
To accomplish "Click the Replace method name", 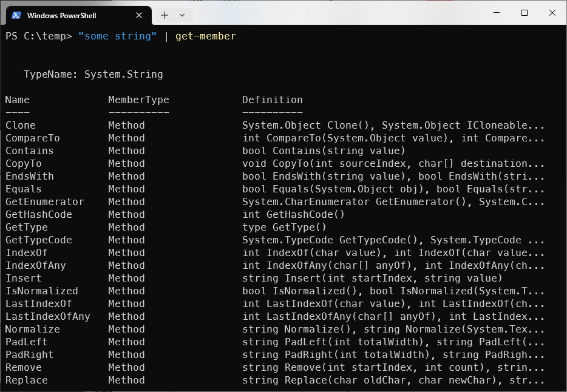I will [26, 380].
